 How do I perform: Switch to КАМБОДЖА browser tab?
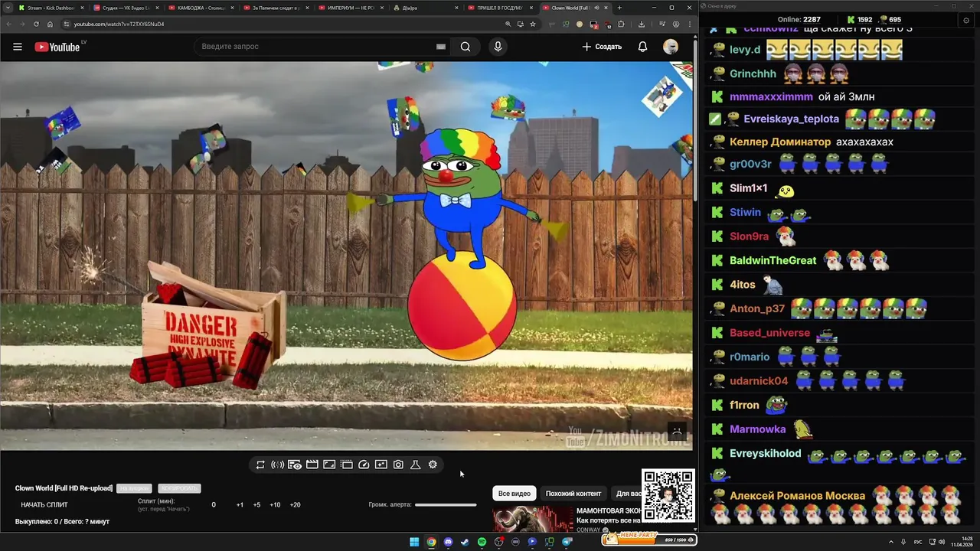point(199,8)
